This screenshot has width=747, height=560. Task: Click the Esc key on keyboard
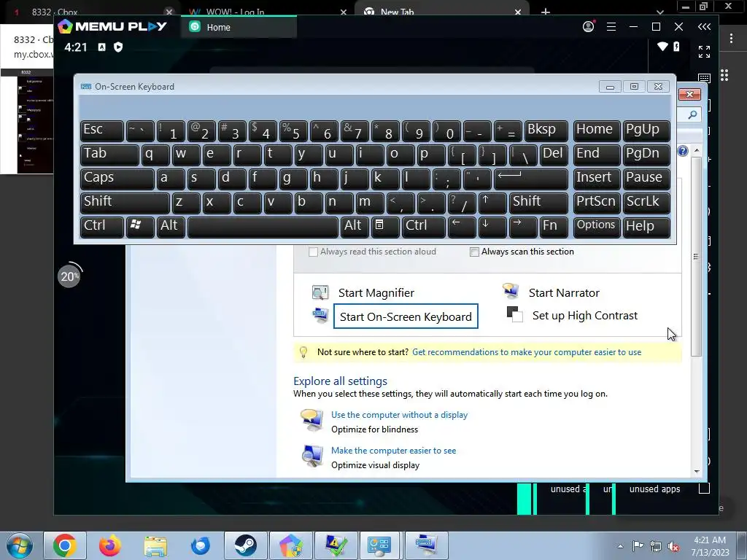pyautogui.click(x=101, y=130)
